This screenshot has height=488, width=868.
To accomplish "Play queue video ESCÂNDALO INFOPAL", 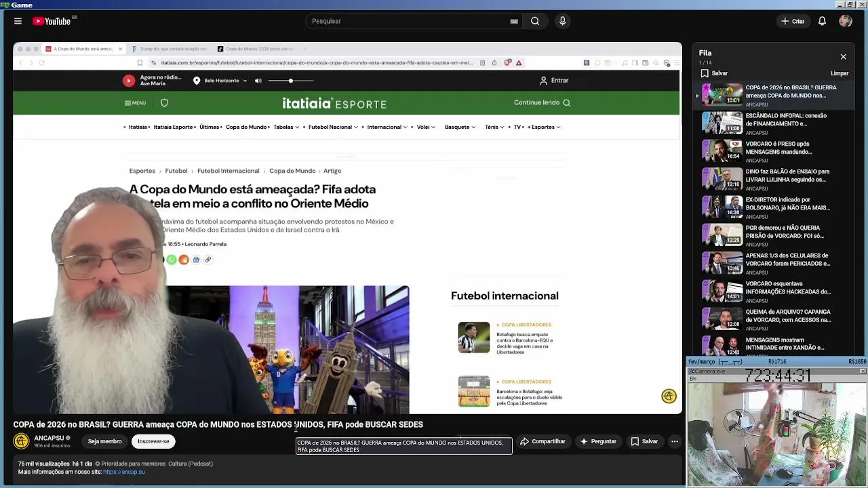I will pos(773,123).
